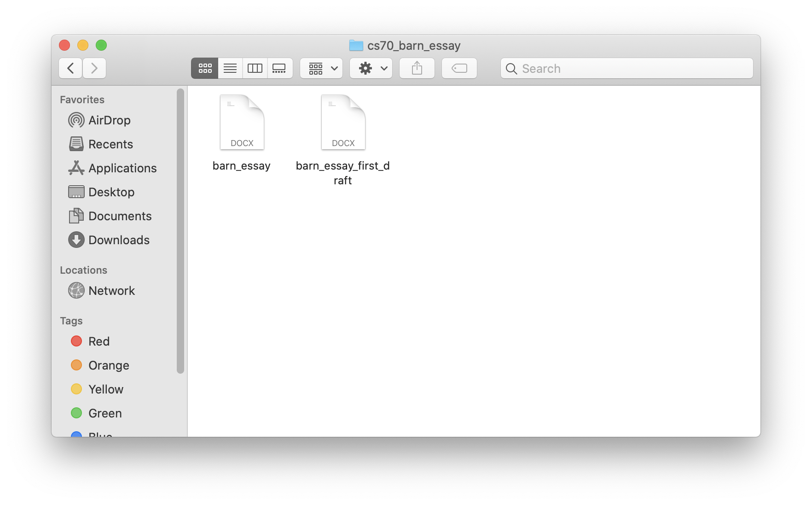This screenshot has height=505, width=812.
Task: Navigate back to the previous folder
Action: 70,68
